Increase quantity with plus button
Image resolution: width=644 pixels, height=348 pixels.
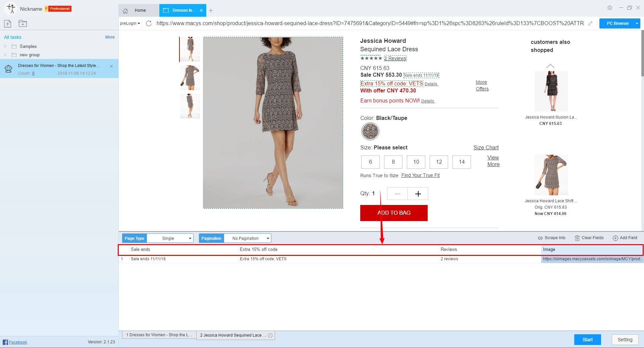coord(418,194)
